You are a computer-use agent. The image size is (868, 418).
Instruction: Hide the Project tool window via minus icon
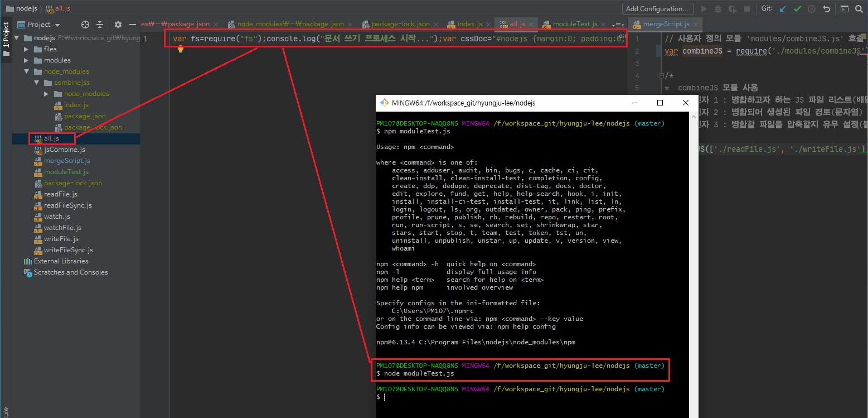[133, 25]
